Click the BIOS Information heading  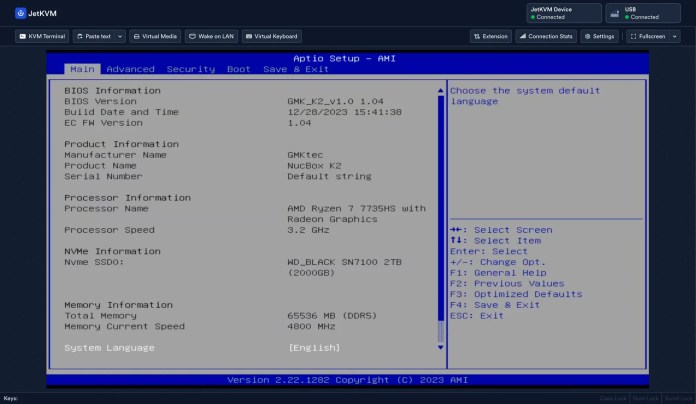tap(112, 91)
